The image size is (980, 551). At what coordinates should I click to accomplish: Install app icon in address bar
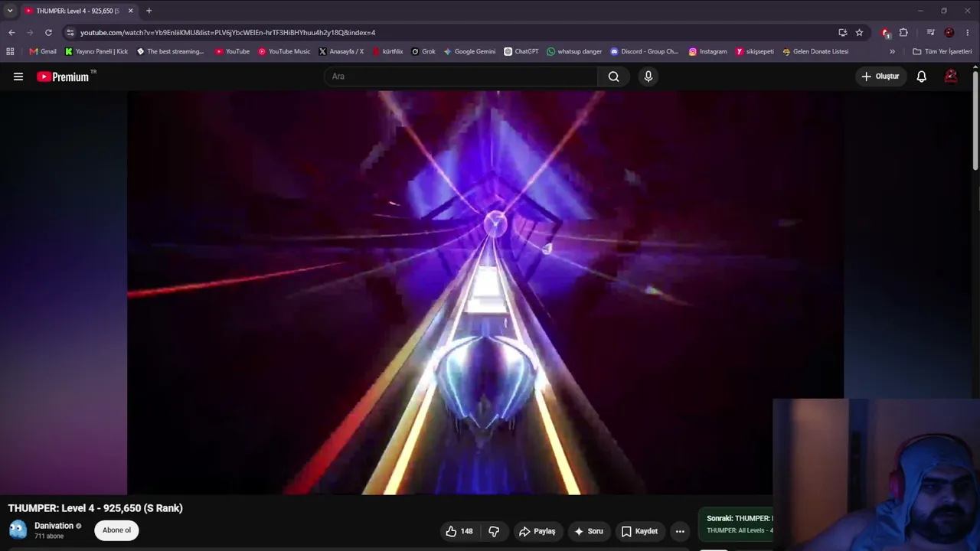pyautogui.click(x=843, y=32)
